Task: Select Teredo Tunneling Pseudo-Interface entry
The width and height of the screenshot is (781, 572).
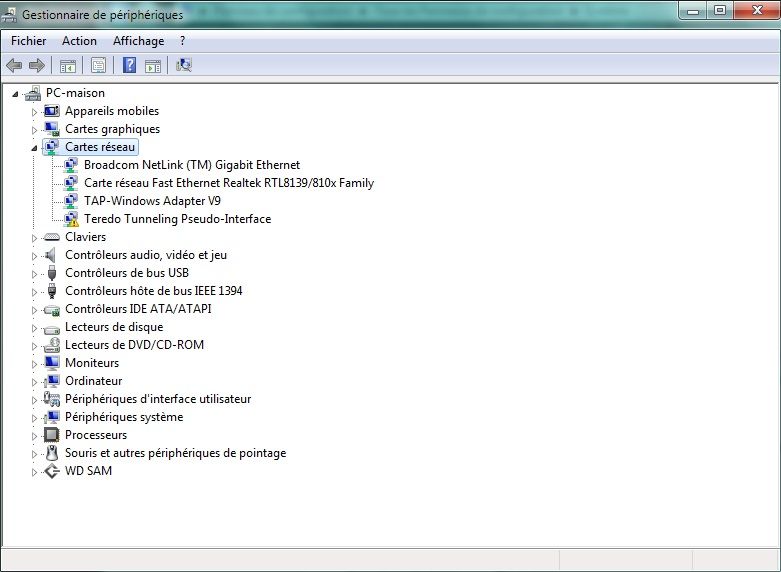Action: coord(177,219)
